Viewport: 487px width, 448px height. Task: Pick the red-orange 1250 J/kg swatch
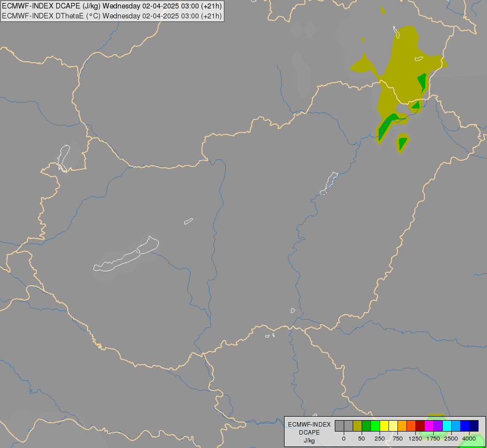[x=411, y=426]
